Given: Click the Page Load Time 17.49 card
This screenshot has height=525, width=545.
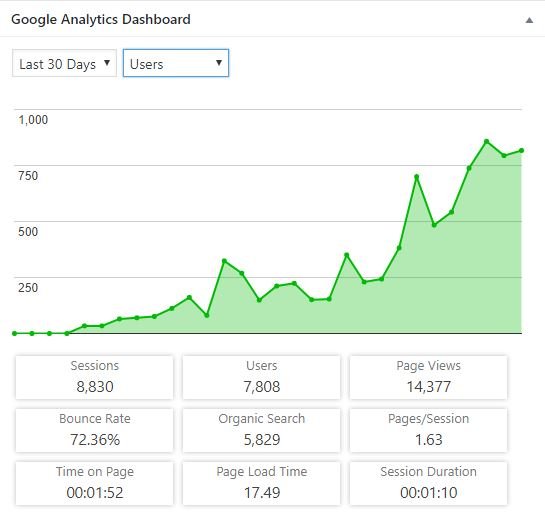Looking at the screenshot, I should [261, 483].
